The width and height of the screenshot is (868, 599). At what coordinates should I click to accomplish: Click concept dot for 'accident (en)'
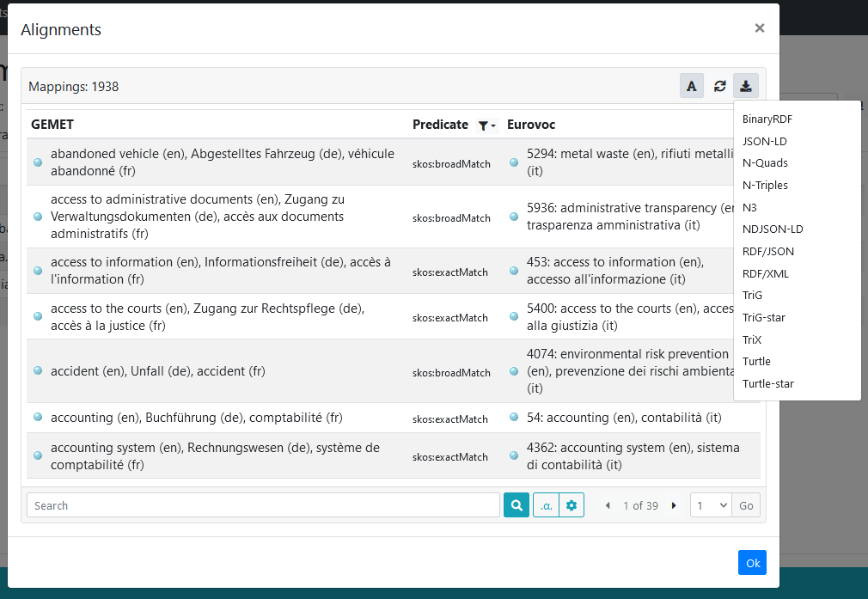click(x=38, y=371)
